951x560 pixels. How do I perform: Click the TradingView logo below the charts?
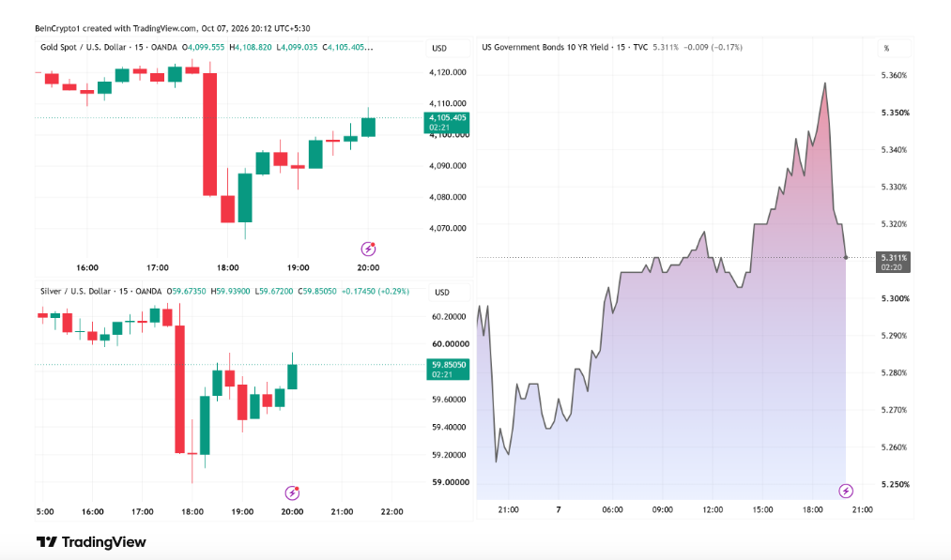(91, 542)
